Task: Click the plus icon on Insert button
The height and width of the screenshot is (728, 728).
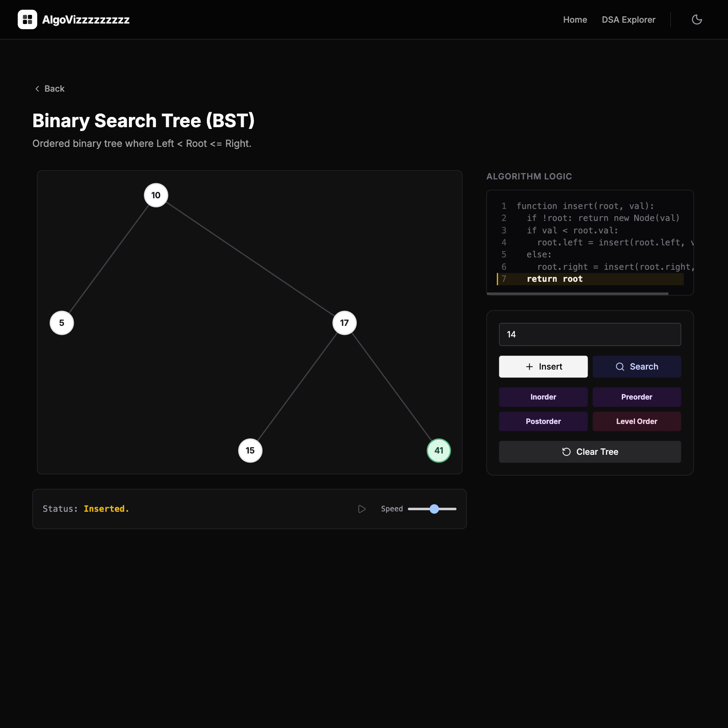Action: [x=529, y=367]
